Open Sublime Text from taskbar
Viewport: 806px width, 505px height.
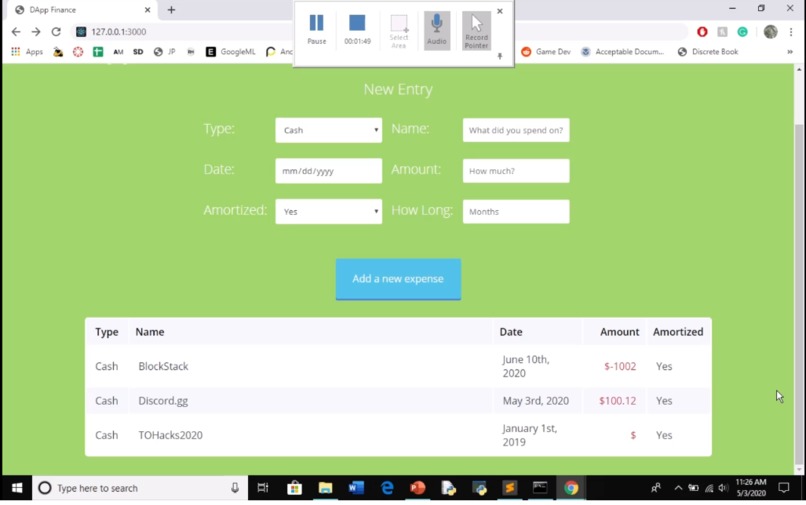tap(509, 488)
